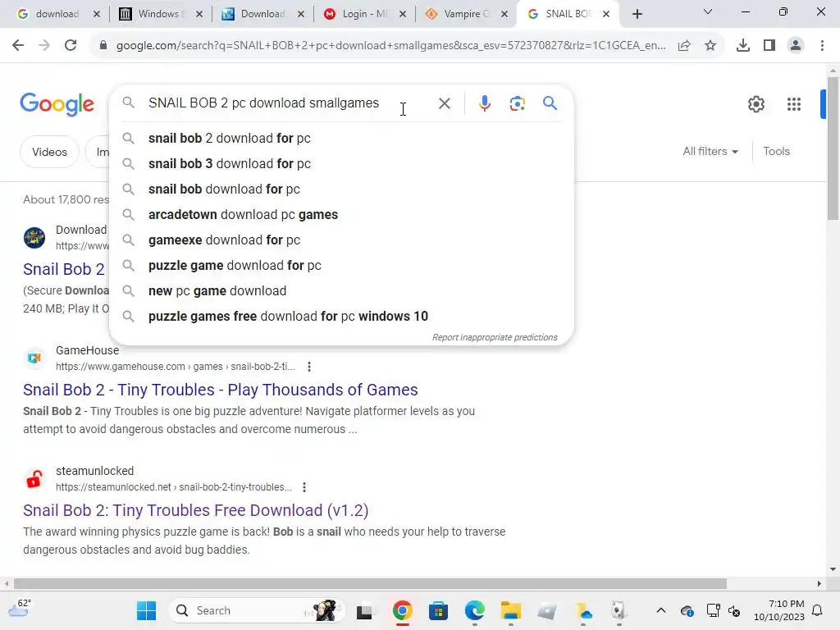Launch Microsoft Store from taskbar

[438, 610]
